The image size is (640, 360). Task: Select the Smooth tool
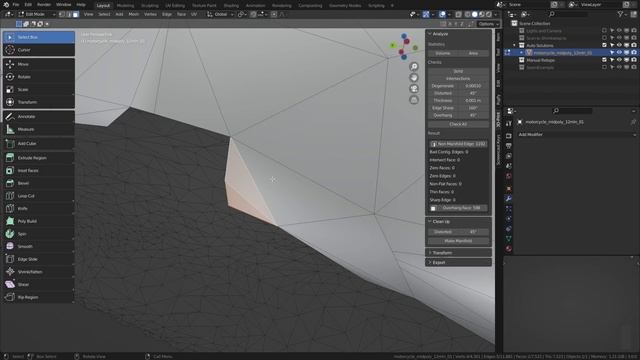point(39,246)
